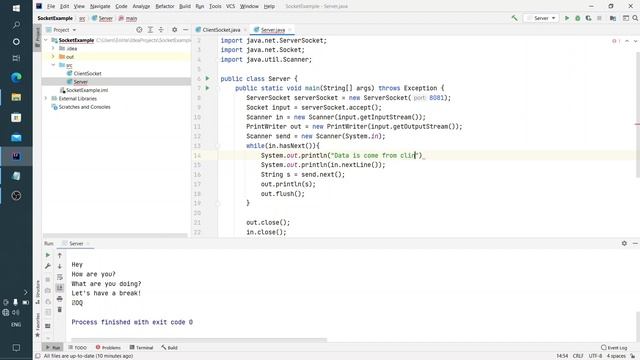Viewport: 640px width, 360px height.
Task: Open Project panel gear options
Action: click(175, 30)
